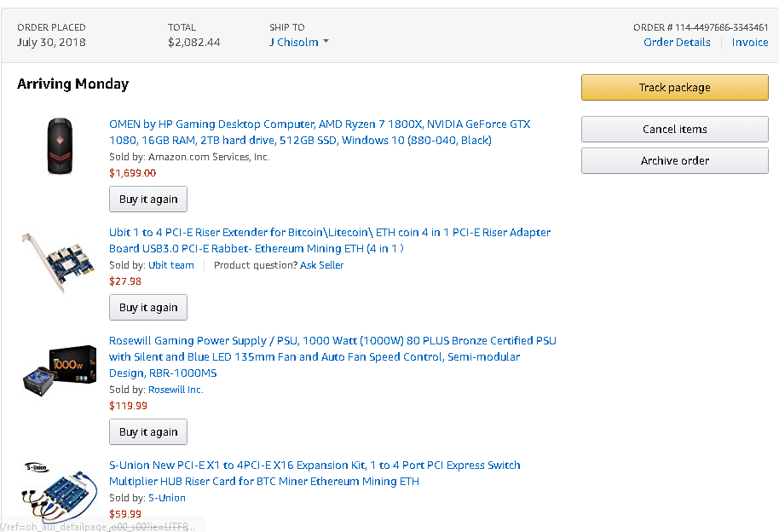779x532 pixels.
Task: Expand the J Chisolm ship-to dropdown
Action: click(x=299, y=43)
